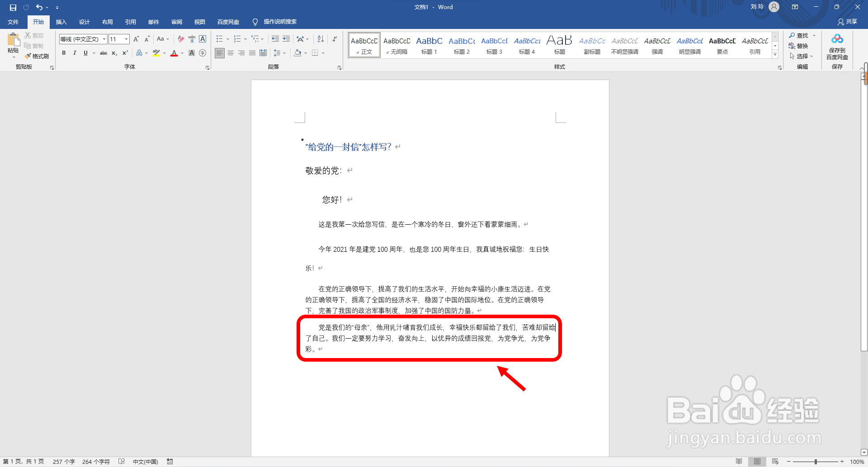Image resolution: width=868 pixels, height=467 pixels.
Task: Click the Share (共享) button
Action: click(847, 22)
